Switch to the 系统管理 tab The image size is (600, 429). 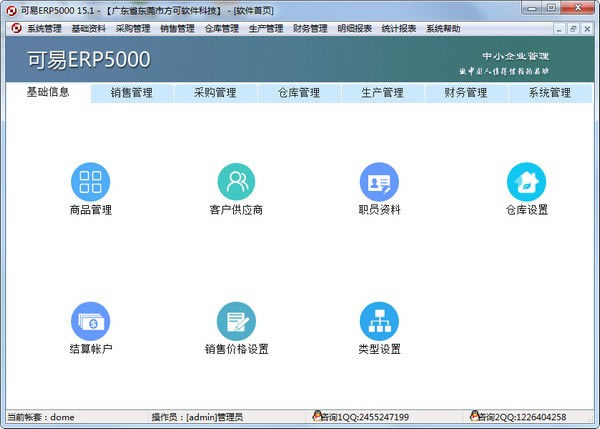pos(550,93)
